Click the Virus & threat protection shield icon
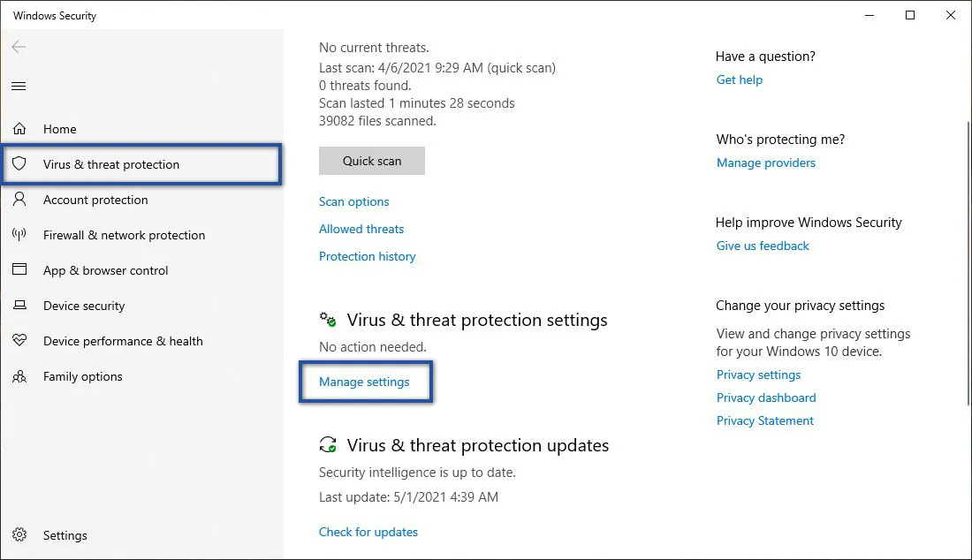Screen dimensions: 972x560 pyautogui.click(x=19, y=163)
